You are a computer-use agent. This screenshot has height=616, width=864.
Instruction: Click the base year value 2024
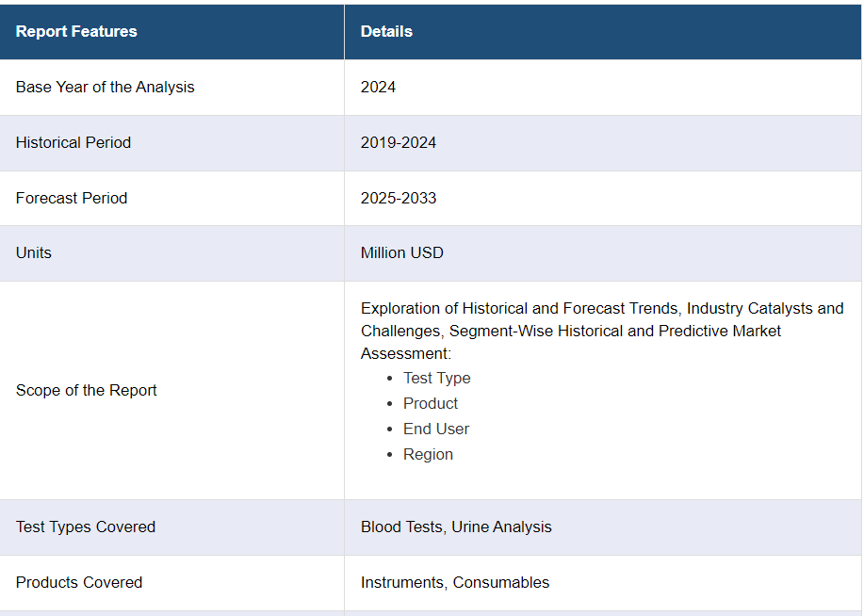pos(378,87)
